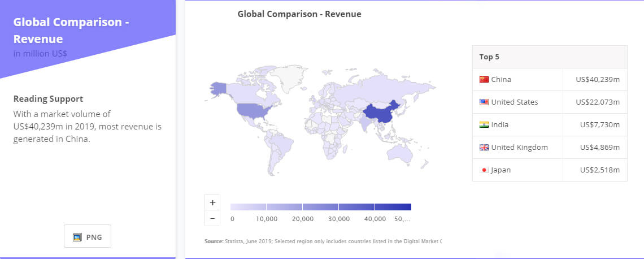
Task: Zoom in the map with plus button
Action: pos(212,202)
